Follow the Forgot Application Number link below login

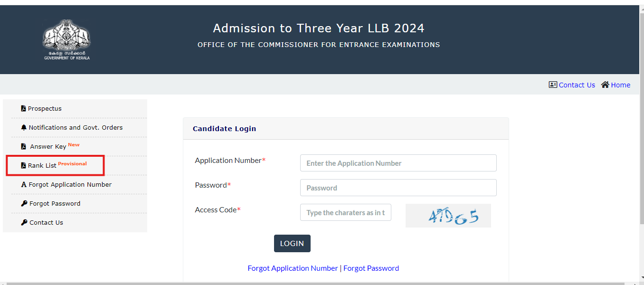pyautogui.click(x=293, y=268)
